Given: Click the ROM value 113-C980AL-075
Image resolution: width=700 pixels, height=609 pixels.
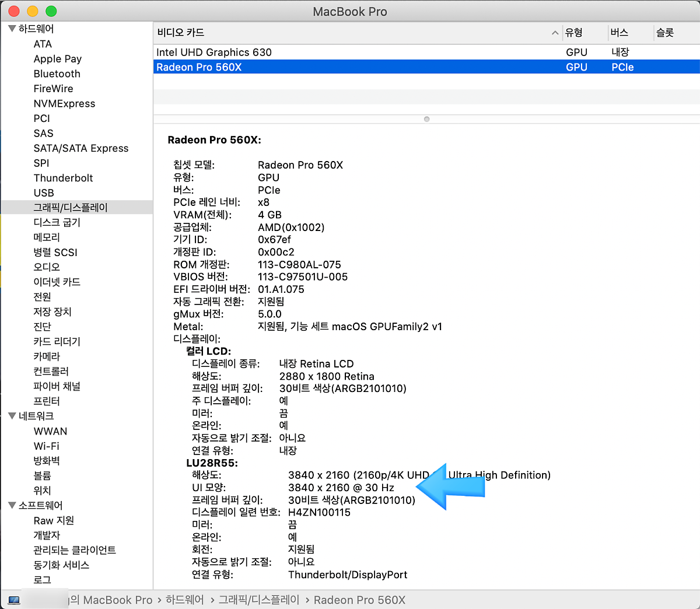Looking at the screenshot, I should pyautogui.click(x=299, y=264).
